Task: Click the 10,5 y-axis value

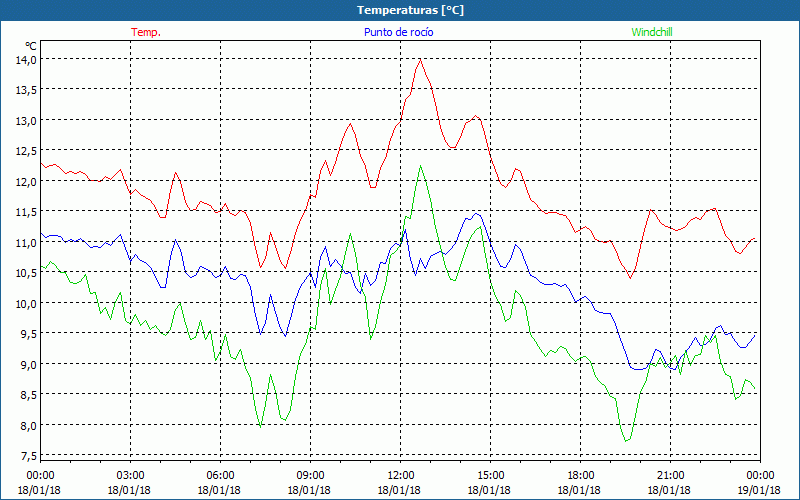Action: pos(26,273)
